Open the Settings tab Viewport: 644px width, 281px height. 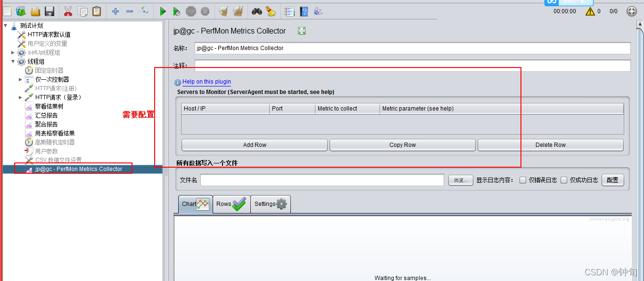(x=271, y=204)
